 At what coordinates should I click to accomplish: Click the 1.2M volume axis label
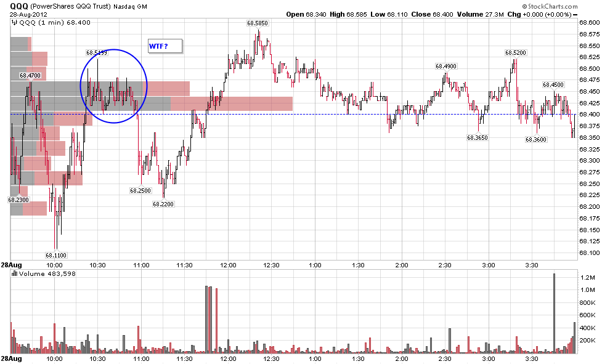[x=587, y=278]
